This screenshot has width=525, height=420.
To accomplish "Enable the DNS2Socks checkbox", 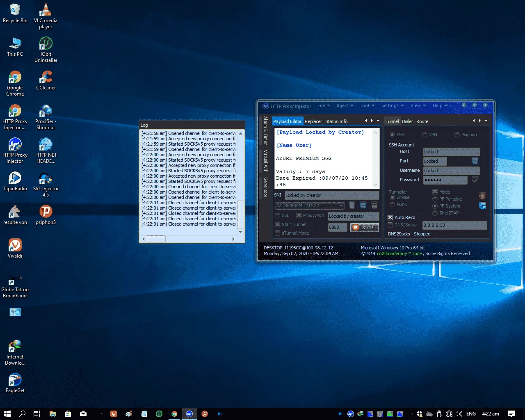I will [x=390, y=225].
